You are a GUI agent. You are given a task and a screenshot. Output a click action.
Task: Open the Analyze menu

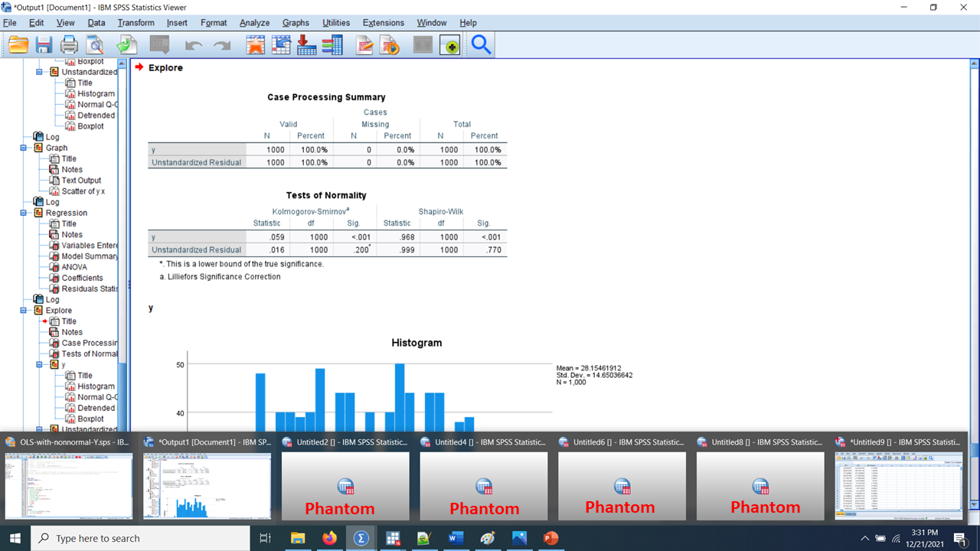(x=254, y=23)
